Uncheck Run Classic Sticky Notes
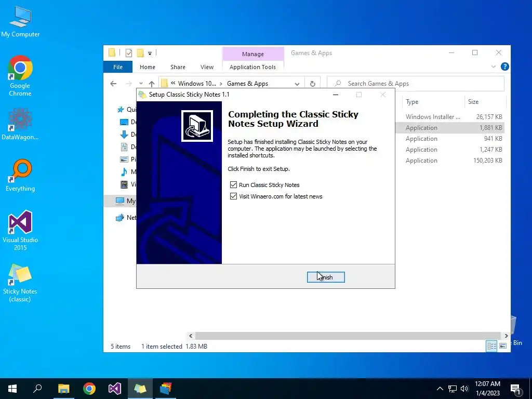 [x=233, y=185]
